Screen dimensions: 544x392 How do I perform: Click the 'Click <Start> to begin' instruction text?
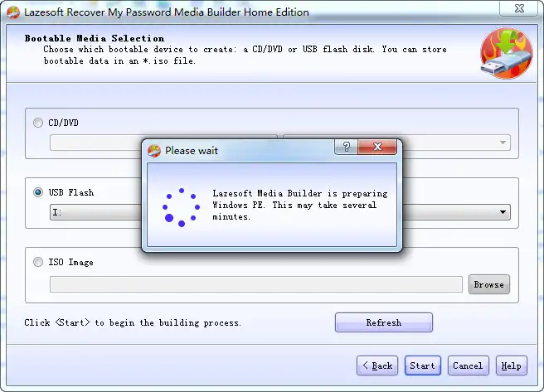click(x=133, y=322)
